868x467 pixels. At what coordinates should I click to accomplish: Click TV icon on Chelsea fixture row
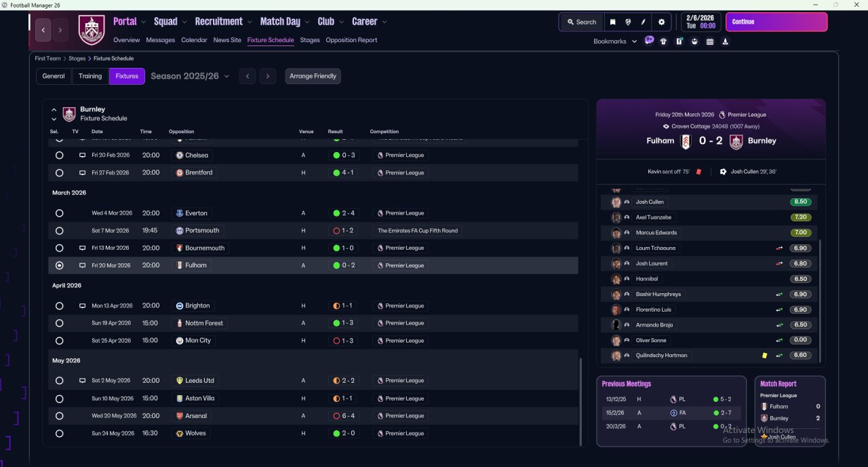click(x=82, y=155)
